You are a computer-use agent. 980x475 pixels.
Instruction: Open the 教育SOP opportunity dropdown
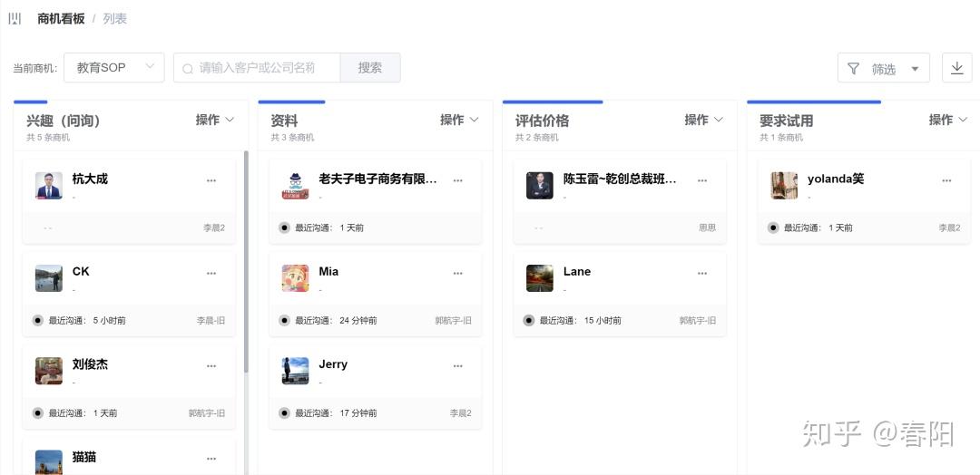[x=113, y=67]
